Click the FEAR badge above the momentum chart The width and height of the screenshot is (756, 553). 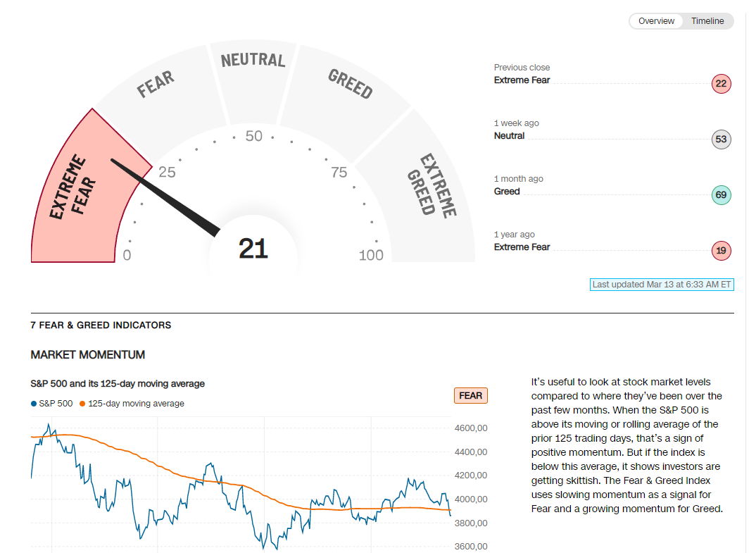click(470, 396)
